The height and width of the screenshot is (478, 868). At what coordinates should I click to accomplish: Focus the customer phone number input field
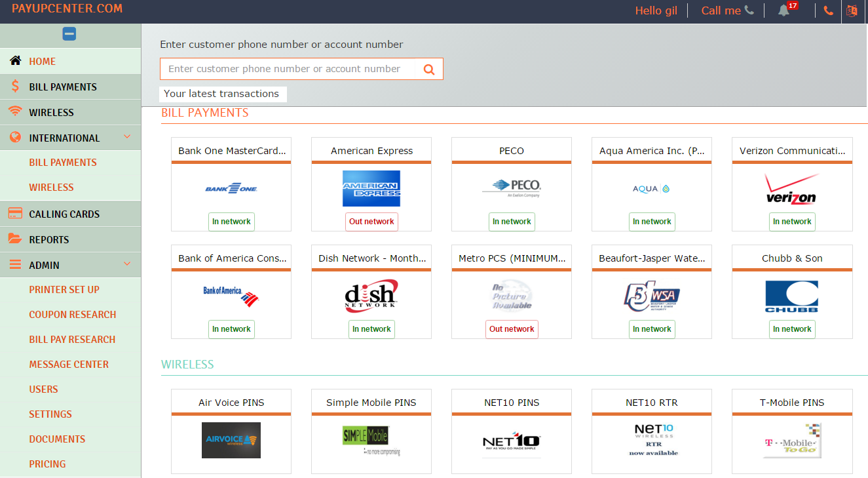click(x=288, y=69)
